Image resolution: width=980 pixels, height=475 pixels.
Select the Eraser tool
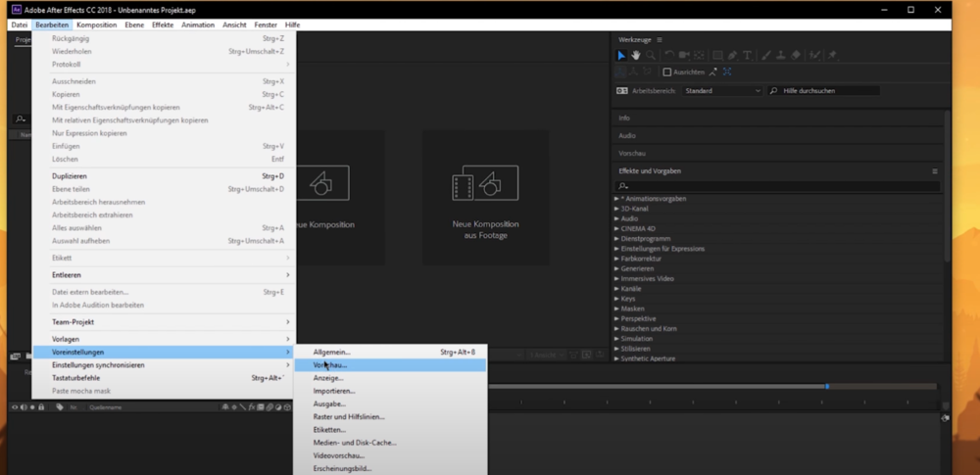click(796, 56)
